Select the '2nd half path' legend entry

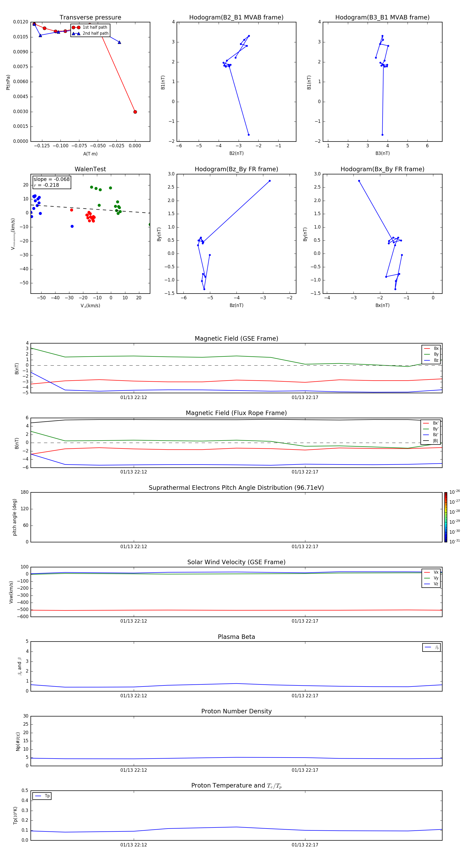90,33
